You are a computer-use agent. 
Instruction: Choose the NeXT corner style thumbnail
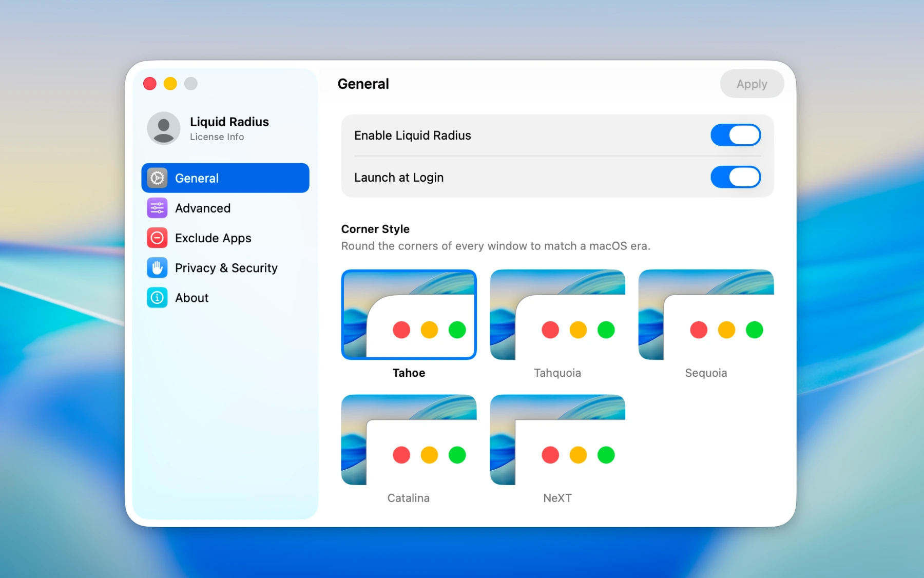557,439
